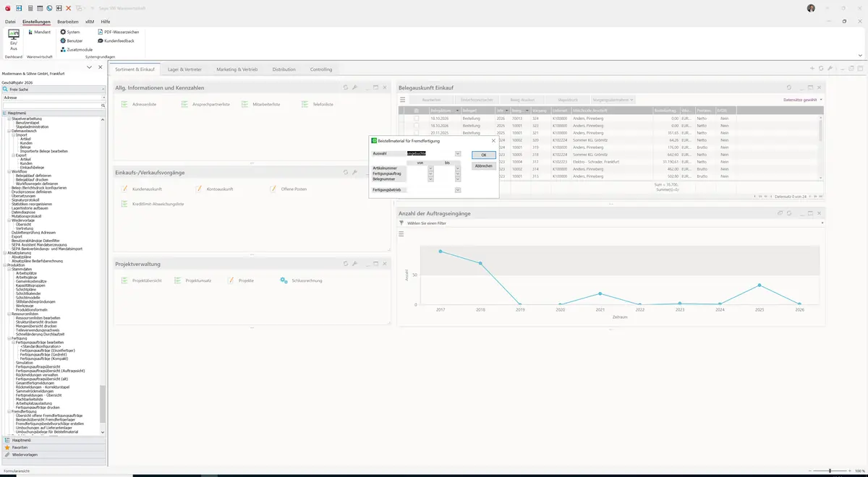Open the PDF-Wasserzeichen settings
The image size is (868, 477).
(118, 33)
